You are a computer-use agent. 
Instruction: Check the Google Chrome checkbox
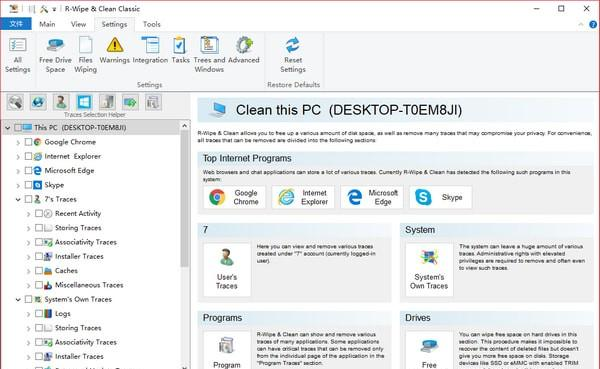point(28,142)
